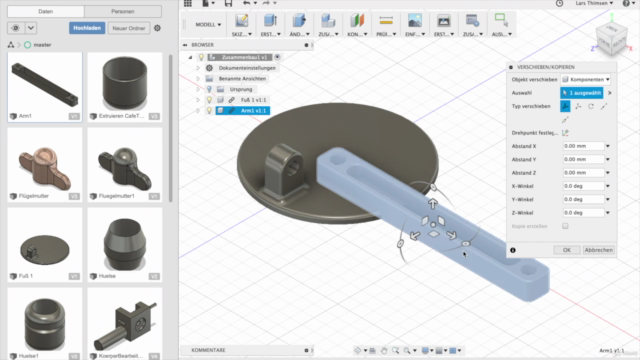Open Komponenten object type dropdown
640x360 pixels.
[586, 80]
